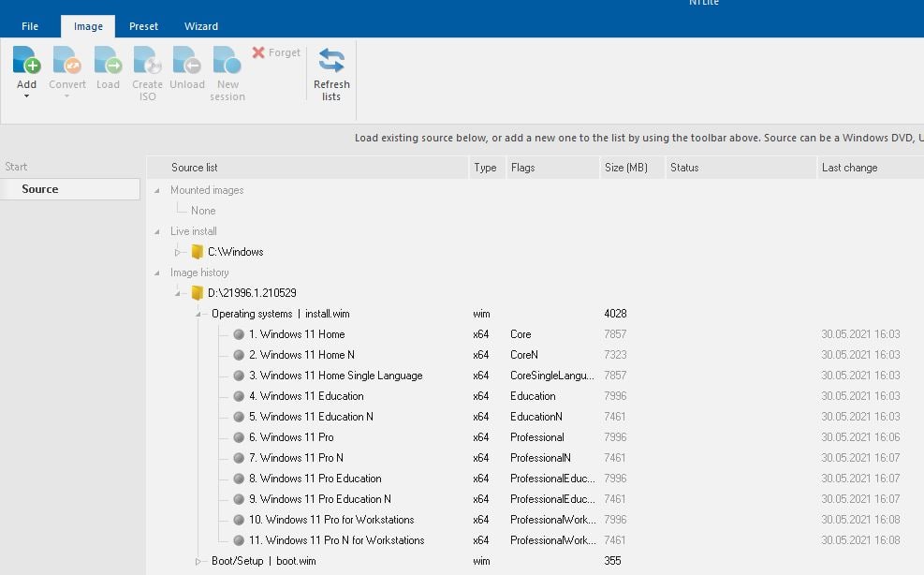Click the Convert toolbar icon
Viewport: 924px width, 575px height.
tap(67, 60)
